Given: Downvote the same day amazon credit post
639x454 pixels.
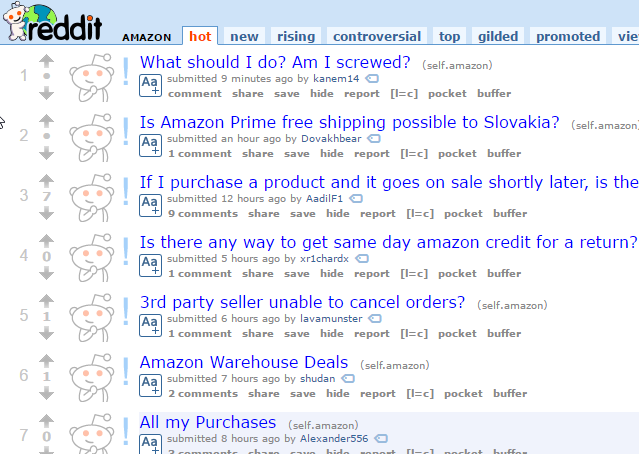Looking at the screenshot, I should pyautogui.click(x=46, y=273).
